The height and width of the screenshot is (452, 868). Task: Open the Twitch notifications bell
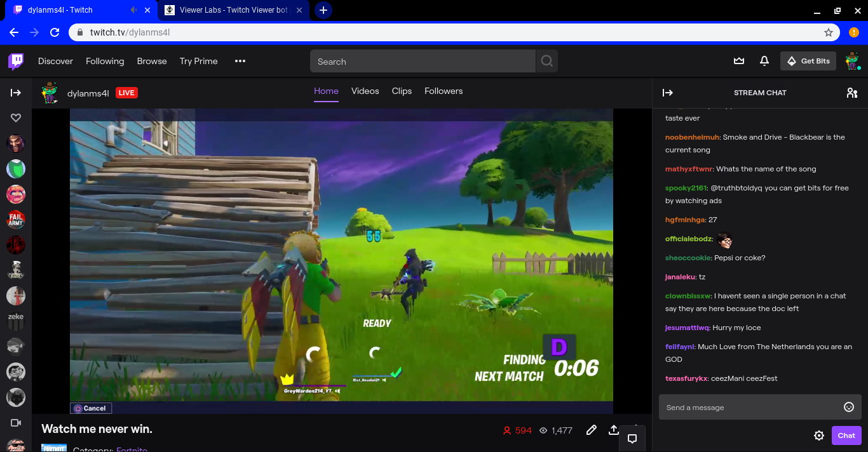pos(764,60)
